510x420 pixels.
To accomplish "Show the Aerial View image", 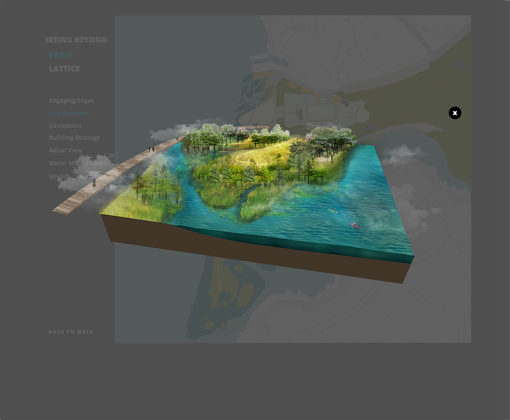I will click(x=65, y=150).
